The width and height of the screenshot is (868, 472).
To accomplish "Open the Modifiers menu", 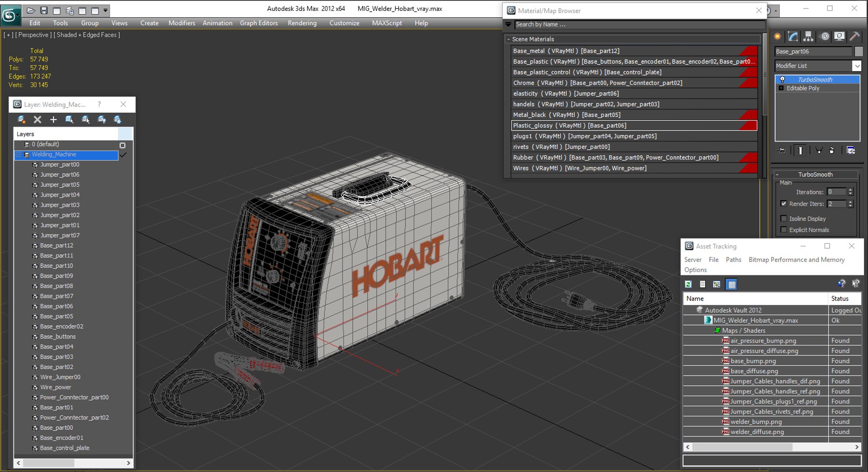I will click(x=182, y=23).
